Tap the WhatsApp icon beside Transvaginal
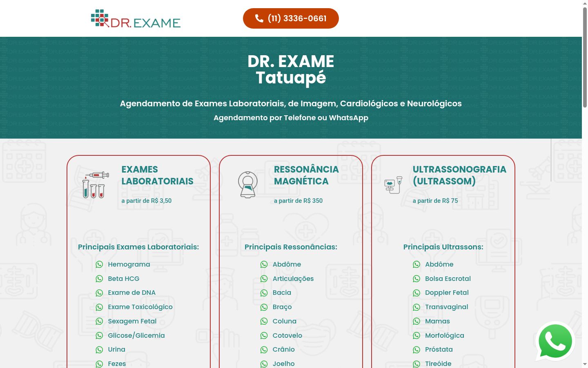 tap(416, 307)
